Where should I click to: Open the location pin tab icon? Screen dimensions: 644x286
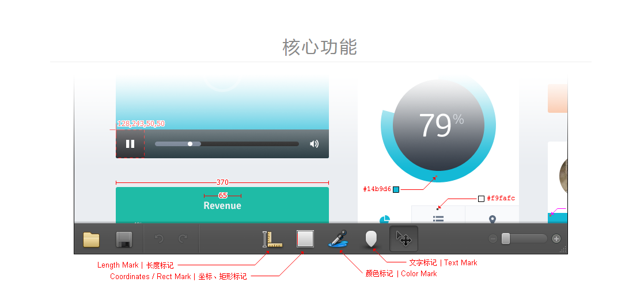(493, 219)
